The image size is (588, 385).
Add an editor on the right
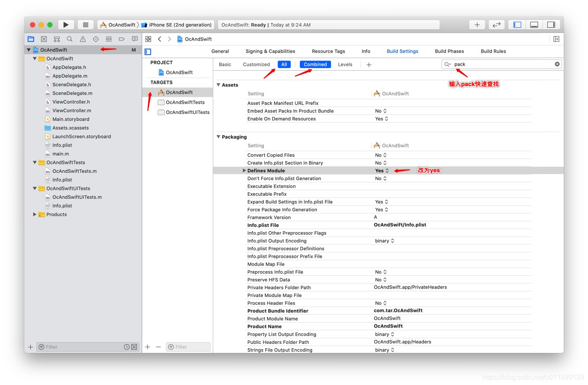pyautogui.click(x=556, y=39)
